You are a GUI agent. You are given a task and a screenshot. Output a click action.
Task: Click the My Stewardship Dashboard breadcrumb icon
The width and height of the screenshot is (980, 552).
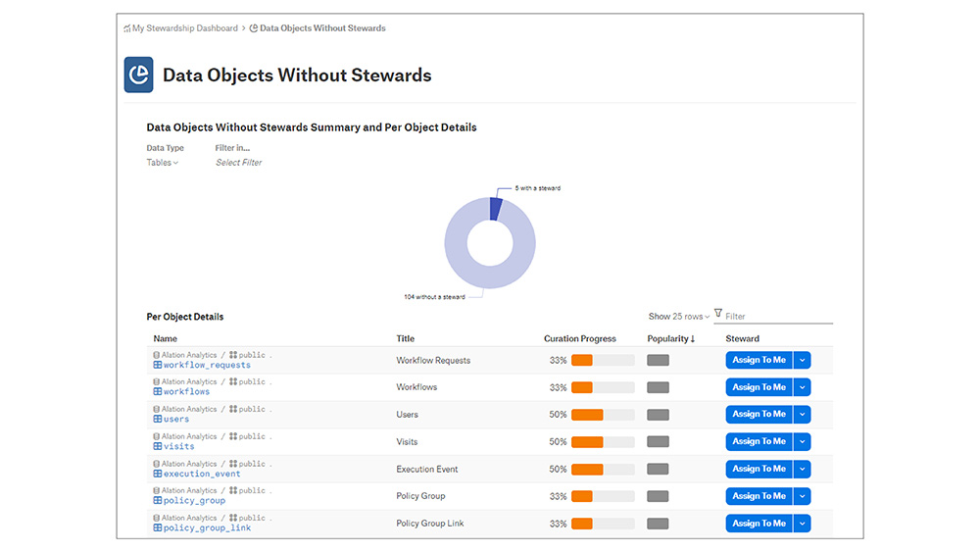tap(126, 28)
